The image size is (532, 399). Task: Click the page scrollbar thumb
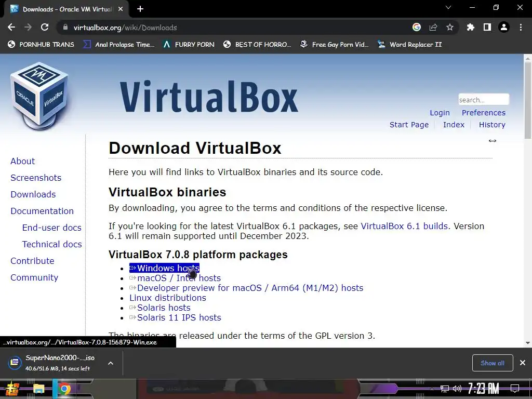pos(528,100)
